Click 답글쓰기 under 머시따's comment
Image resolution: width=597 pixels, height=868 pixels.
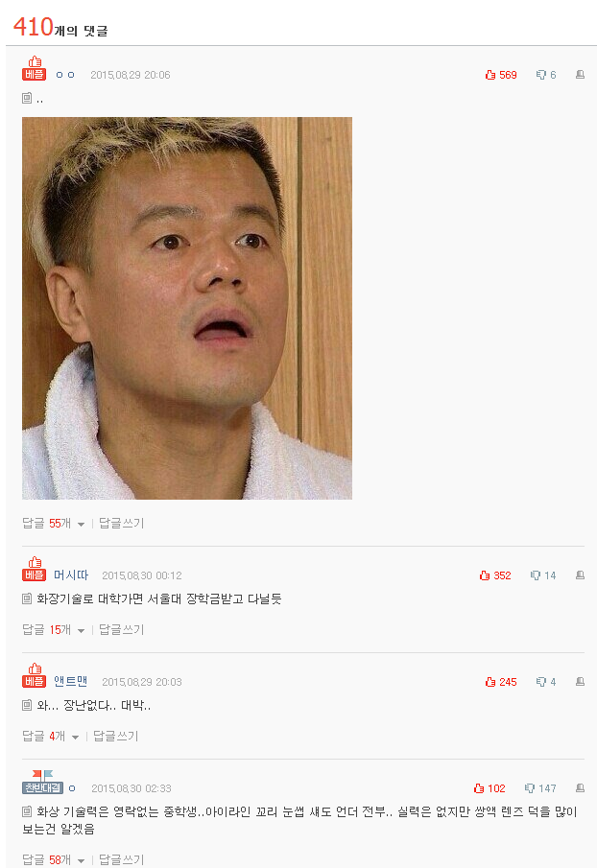tap(121, 629)
